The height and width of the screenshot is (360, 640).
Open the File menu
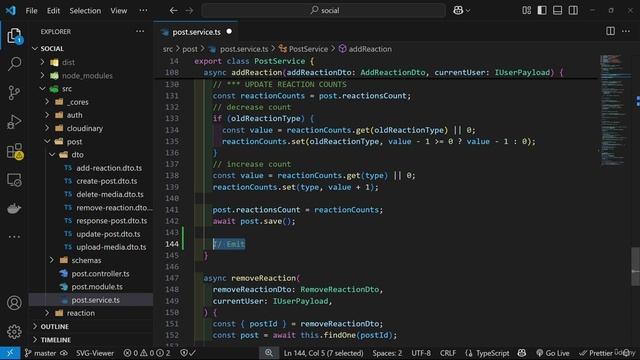point(31,11)
